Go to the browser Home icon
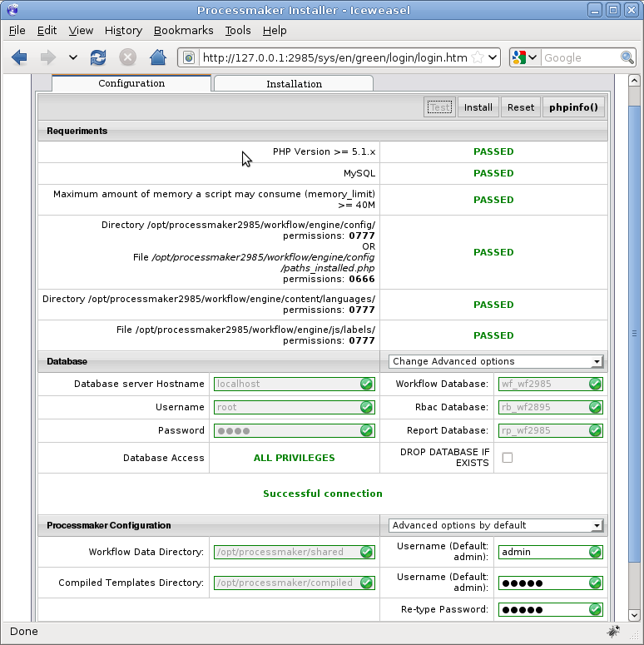 (156, 57)
